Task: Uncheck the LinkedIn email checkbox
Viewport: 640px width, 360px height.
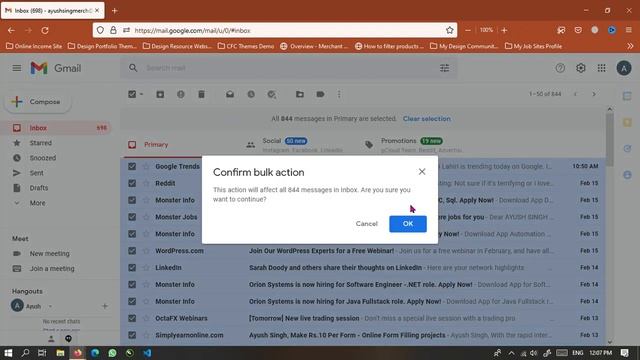Action: 132,267
